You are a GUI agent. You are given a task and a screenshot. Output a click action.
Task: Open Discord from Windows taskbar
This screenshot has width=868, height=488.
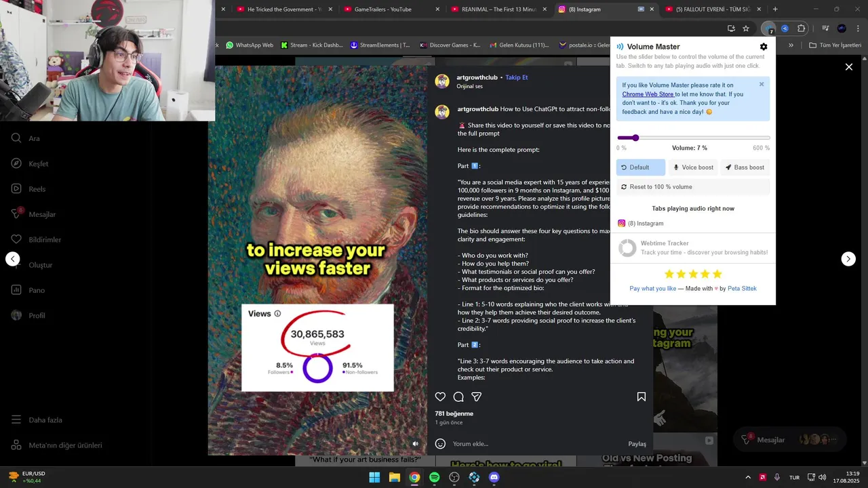click(x=494, y=477)
